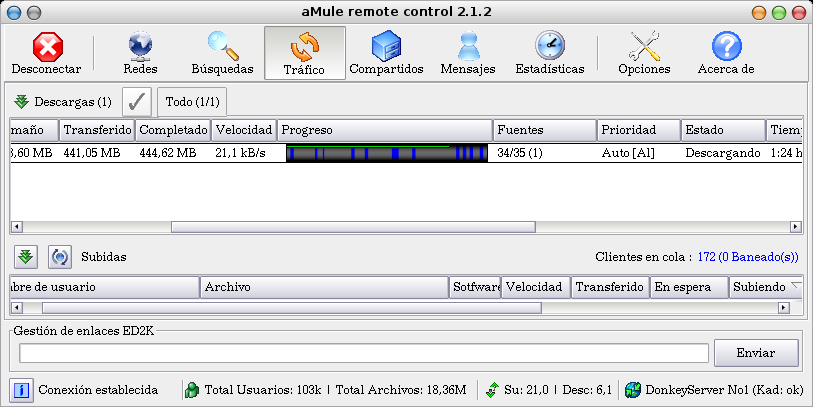This screenshot has height=407, width=813.
Task: Click uploads scrollbar right arrow
Action: point(783,308)
